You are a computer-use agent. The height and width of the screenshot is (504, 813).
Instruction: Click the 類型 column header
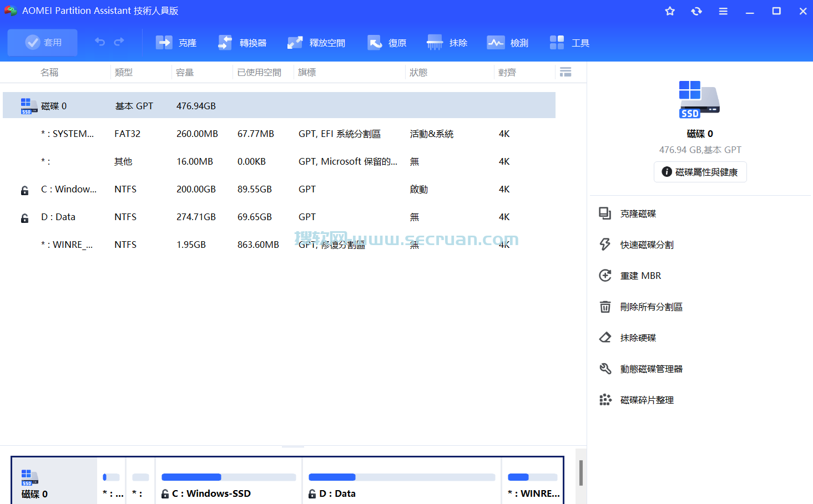coord(124,72)
